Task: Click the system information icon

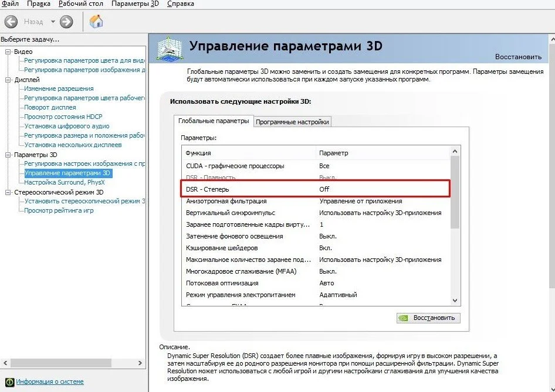Action: click(9, 382)
